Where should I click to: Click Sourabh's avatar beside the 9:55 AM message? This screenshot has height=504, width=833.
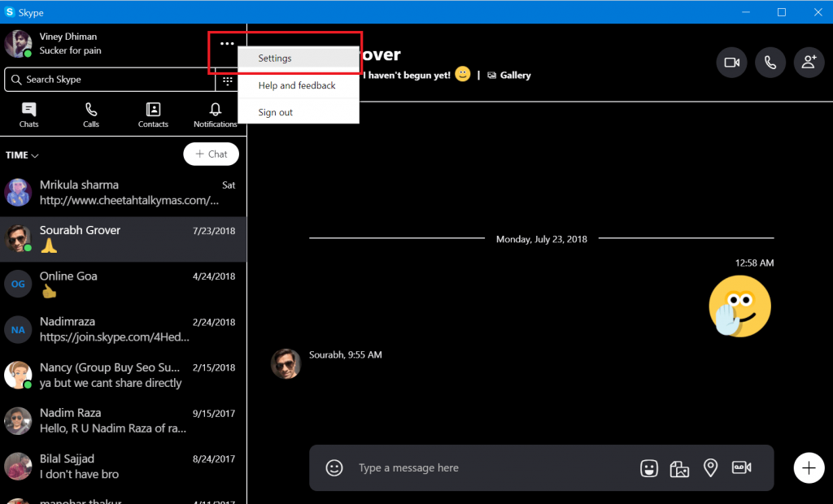pos(286,364)
